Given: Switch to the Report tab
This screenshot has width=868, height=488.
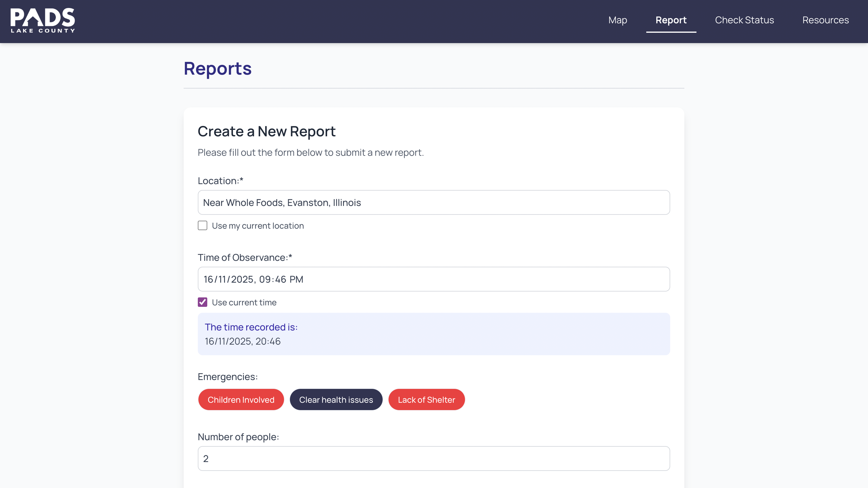Looking at the screenshot, I should 670,20.
